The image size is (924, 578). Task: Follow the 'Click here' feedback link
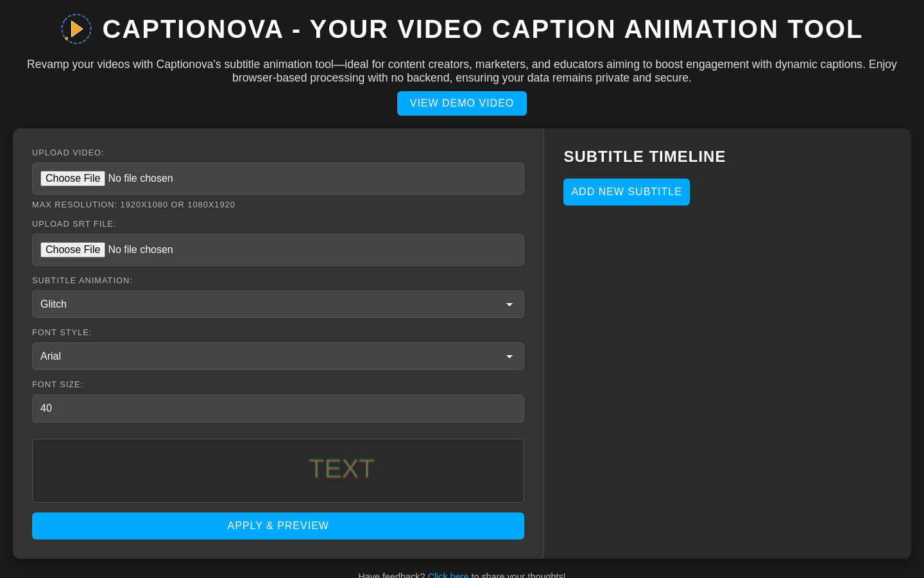click(x=448, y=575)
